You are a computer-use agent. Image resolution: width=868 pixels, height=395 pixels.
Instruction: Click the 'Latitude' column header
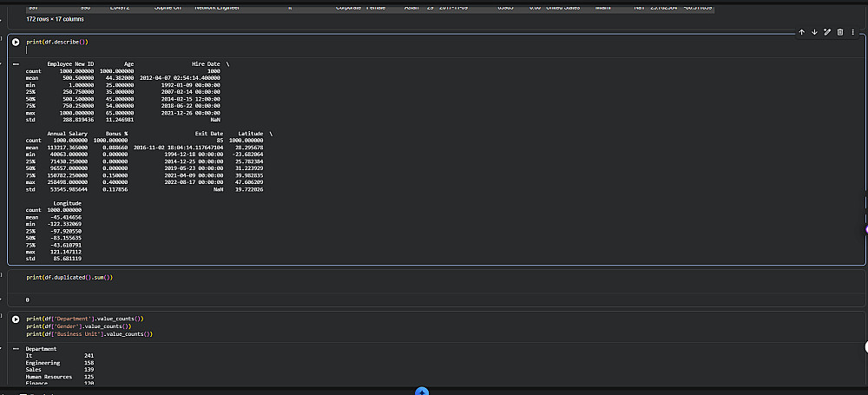pyautogui.click(x=251, y=134)
